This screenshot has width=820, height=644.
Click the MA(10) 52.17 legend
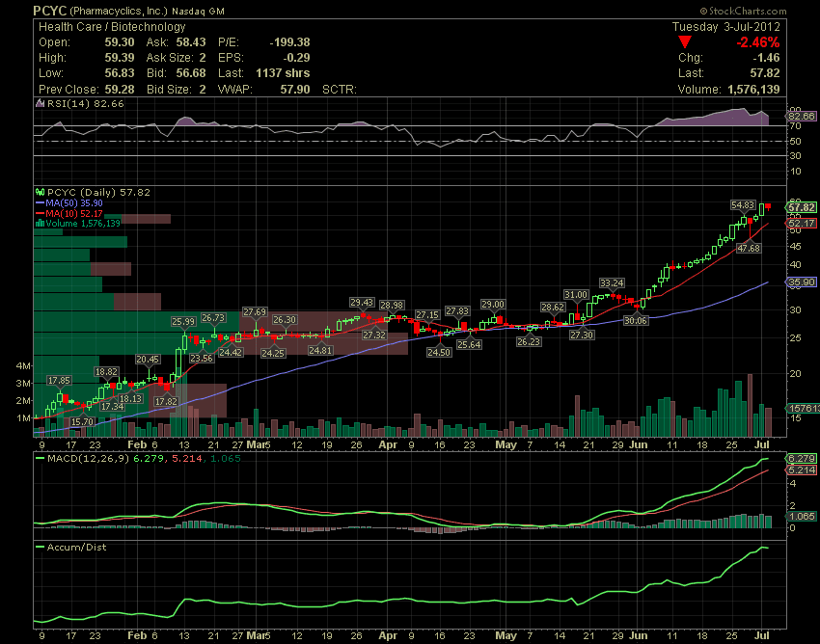click(69, 213)
